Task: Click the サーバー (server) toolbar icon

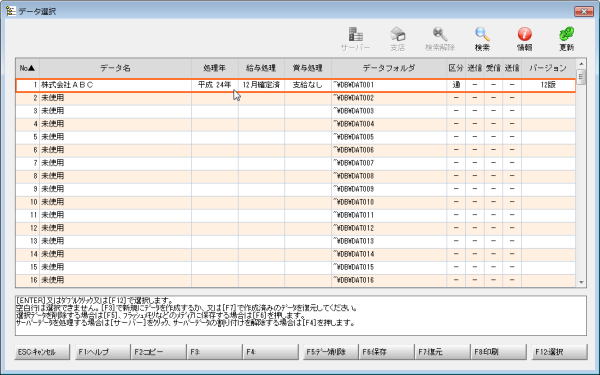Action: click(355, 39)
